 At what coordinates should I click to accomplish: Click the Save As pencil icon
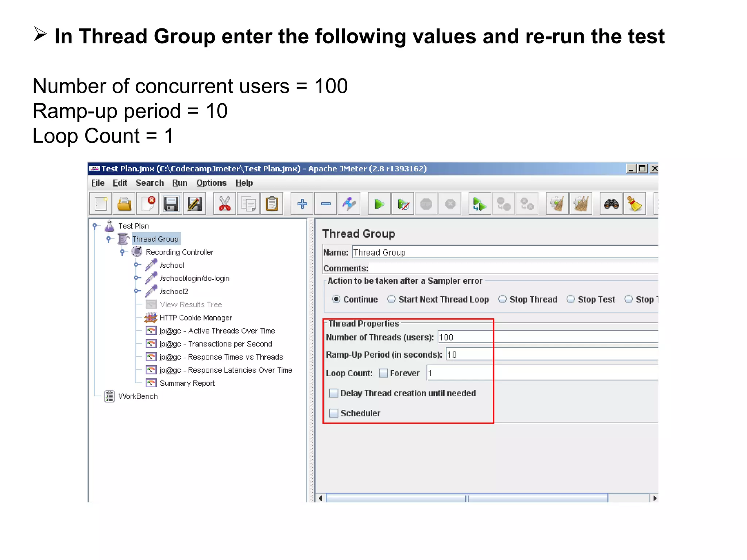click(194, 204)
